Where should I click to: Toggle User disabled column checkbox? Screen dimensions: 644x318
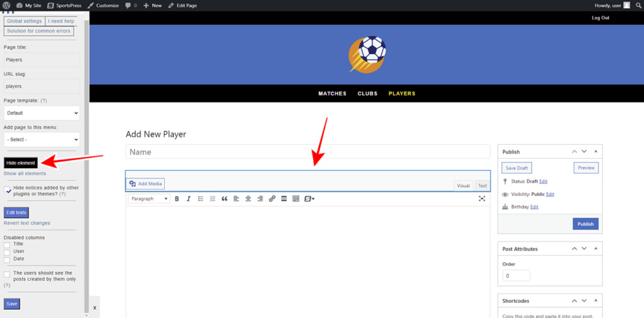point(7,252)
